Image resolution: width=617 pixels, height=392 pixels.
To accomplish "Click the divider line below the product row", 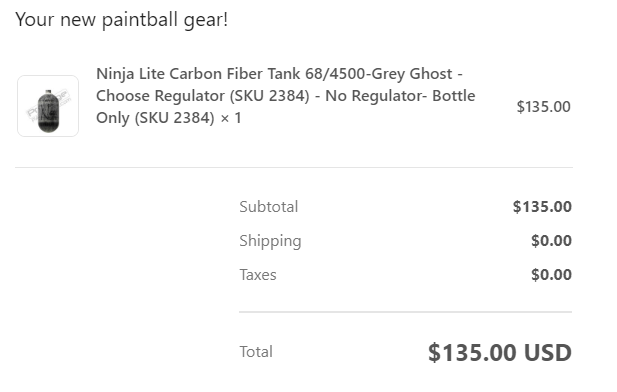I will [294, 167].
